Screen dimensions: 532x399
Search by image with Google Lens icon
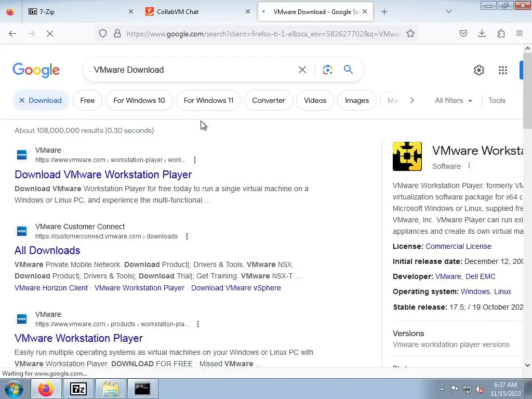click(x=327, y=70)
